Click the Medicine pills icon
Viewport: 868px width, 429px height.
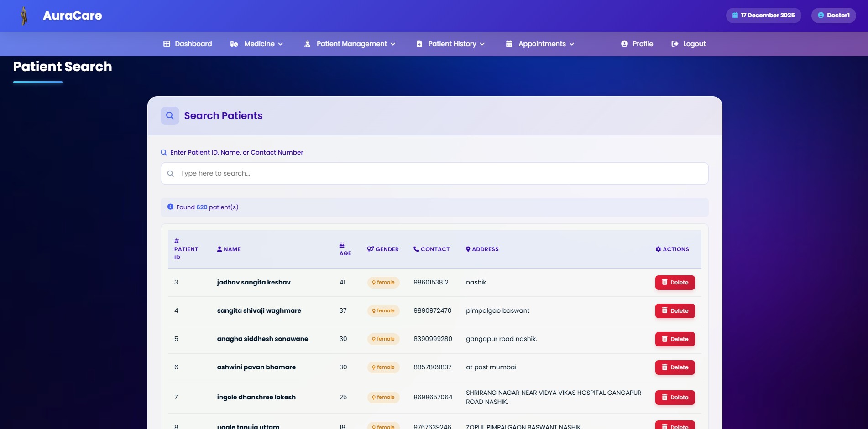234,44
